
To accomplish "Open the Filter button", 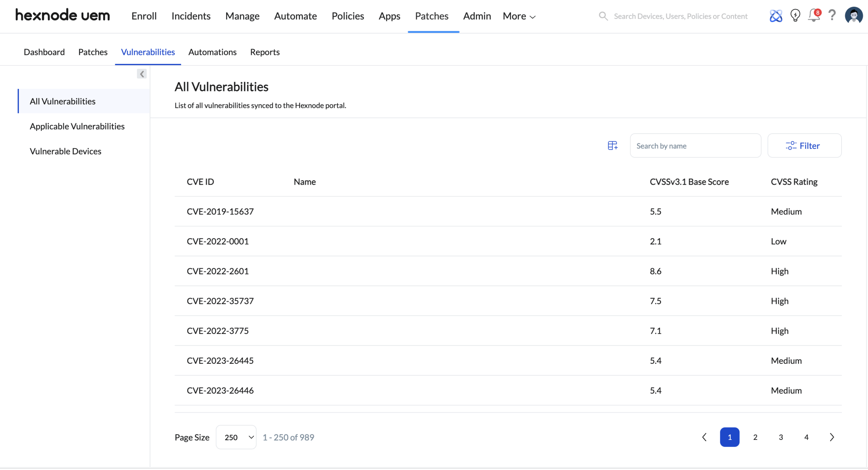I will click(x=804, y=145).
